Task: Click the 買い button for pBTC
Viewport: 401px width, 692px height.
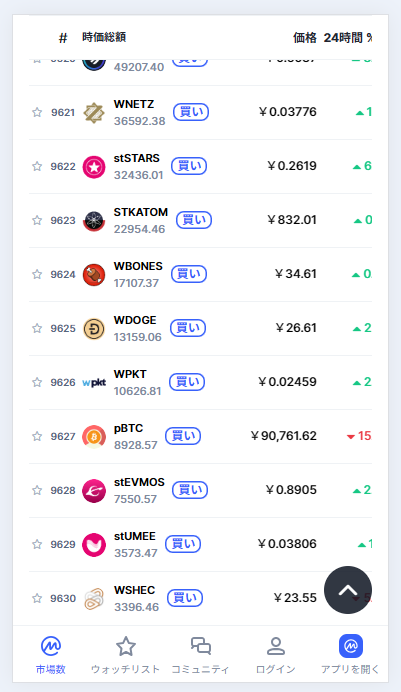Action: [x=183, y=436]
